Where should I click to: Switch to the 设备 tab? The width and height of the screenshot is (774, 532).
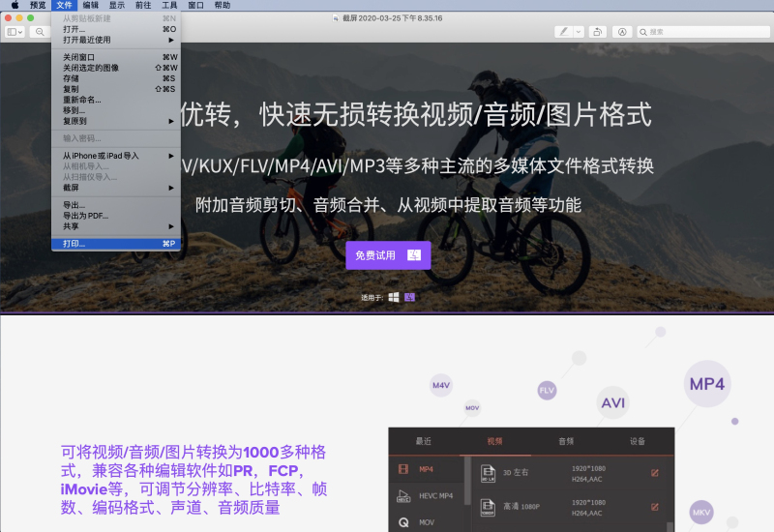[638, 441]
